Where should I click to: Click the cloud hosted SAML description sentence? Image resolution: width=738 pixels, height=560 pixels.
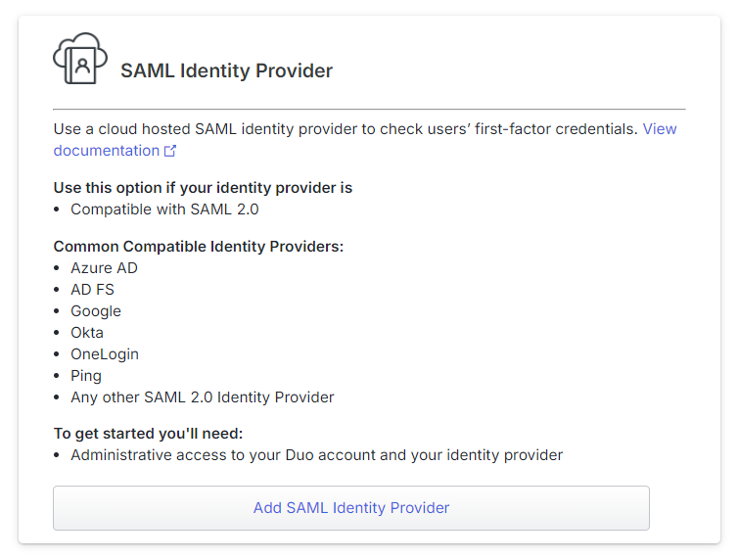pos(346,129)
